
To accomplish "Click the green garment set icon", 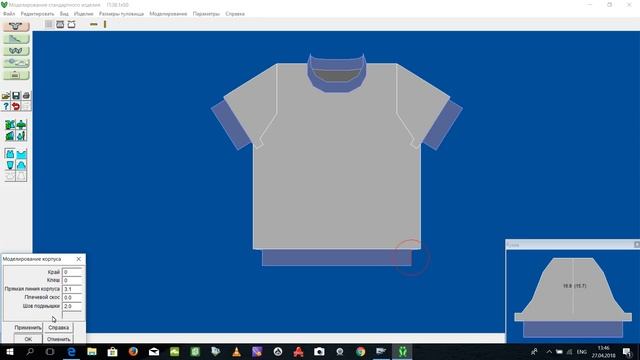I will [x=10, y=124].
